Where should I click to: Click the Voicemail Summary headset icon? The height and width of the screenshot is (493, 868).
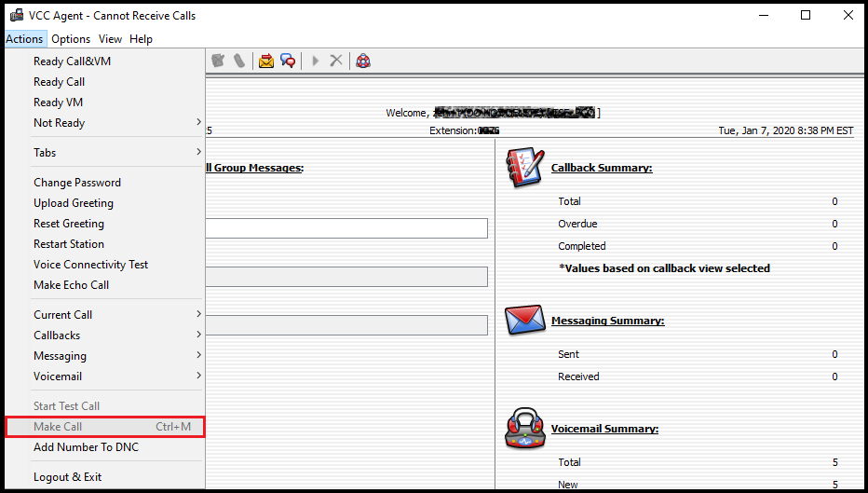pyautogui.click(x=524, y=428)
